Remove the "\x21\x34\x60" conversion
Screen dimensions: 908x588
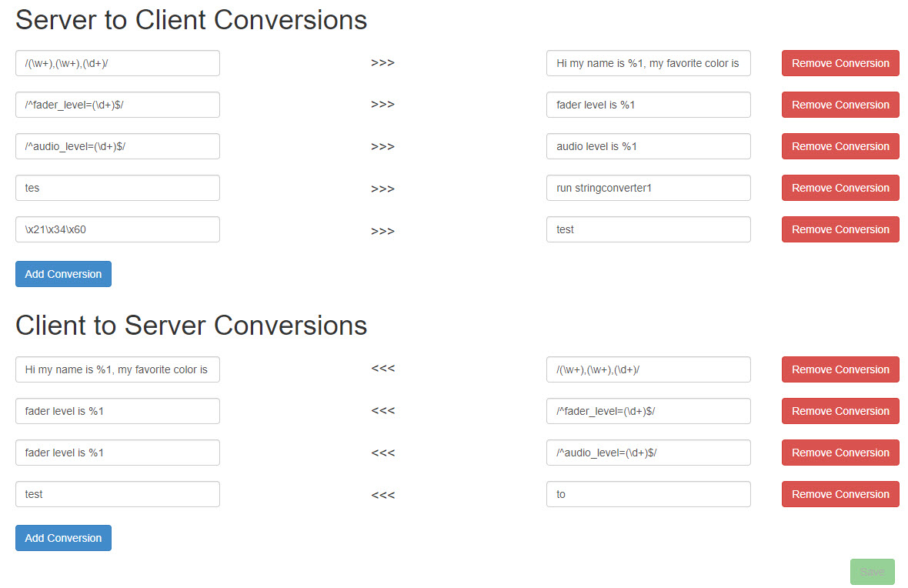coord(840,229)
